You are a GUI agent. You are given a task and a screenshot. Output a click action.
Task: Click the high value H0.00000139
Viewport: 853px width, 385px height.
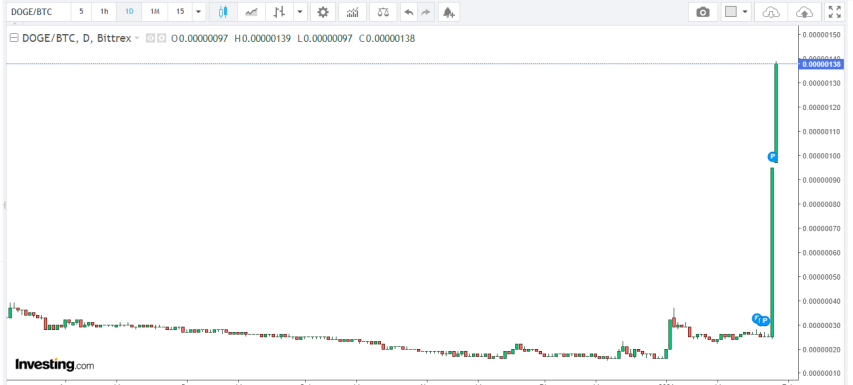pos(262,39)
